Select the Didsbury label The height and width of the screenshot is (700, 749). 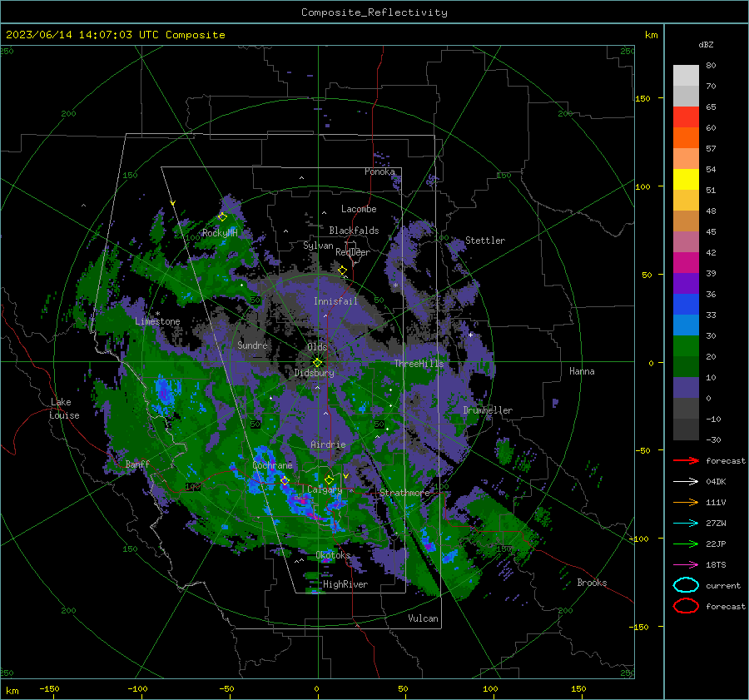point(314,373)
